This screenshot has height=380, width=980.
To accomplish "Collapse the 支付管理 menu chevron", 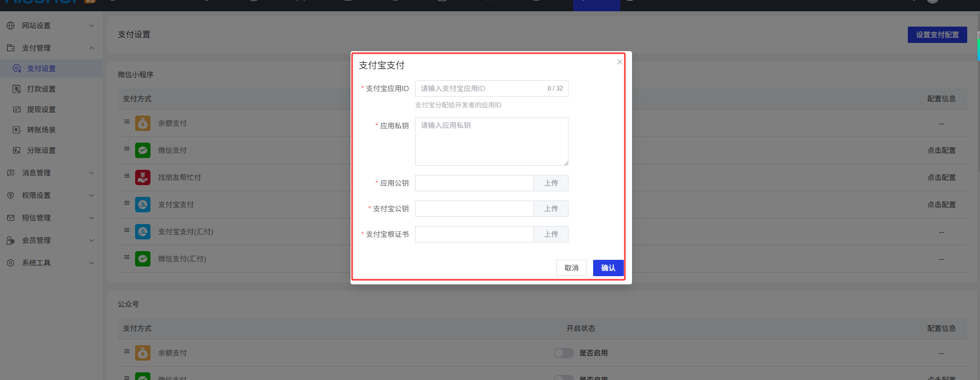I will (92, 48).
